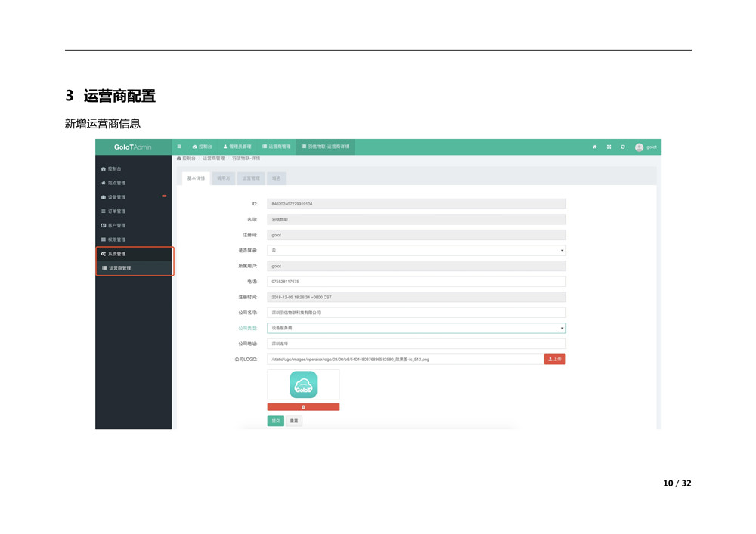Click the home icon in top bar
Image resolution: width=756 pixels, height=534 pixels.
[x=595, y=147]
